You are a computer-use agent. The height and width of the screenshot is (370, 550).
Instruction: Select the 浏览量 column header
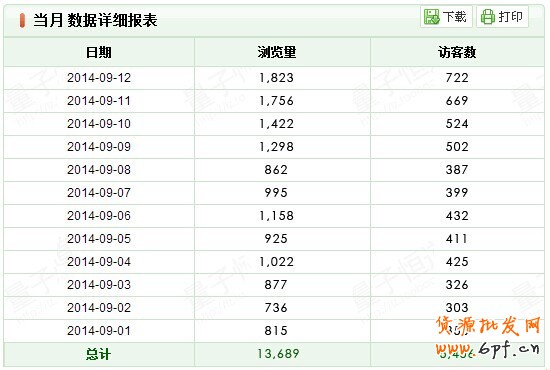[x=276, y=52]
